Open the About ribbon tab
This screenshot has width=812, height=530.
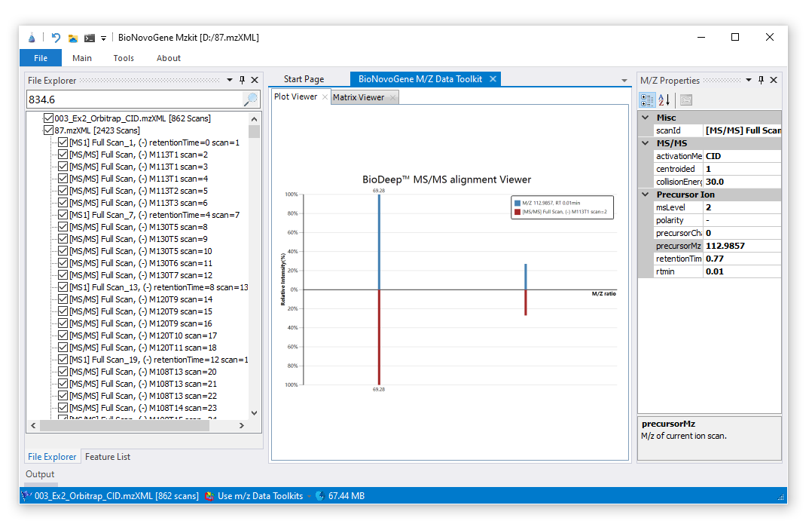tap(169, 58)
